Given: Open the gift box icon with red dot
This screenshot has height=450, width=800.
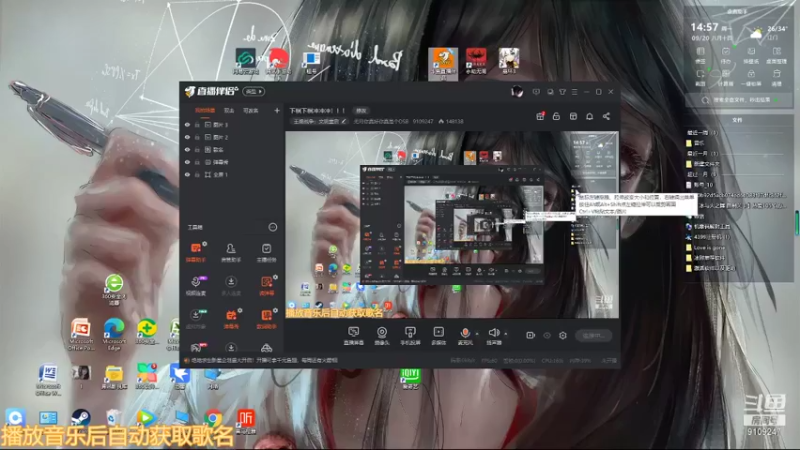Looking at the screenshot, I should click(540, 116).
